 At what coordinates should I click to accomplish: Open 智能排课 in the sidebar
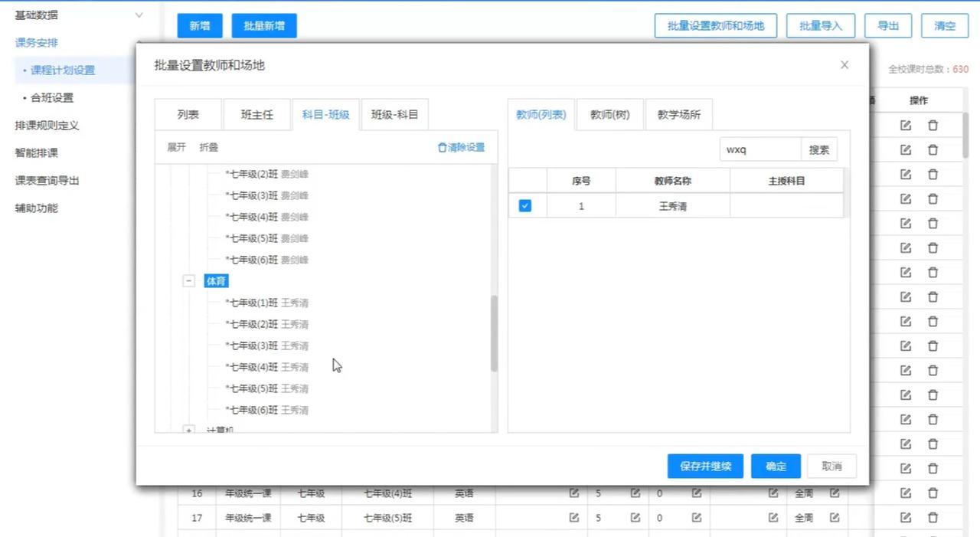(x=37, y=153)
